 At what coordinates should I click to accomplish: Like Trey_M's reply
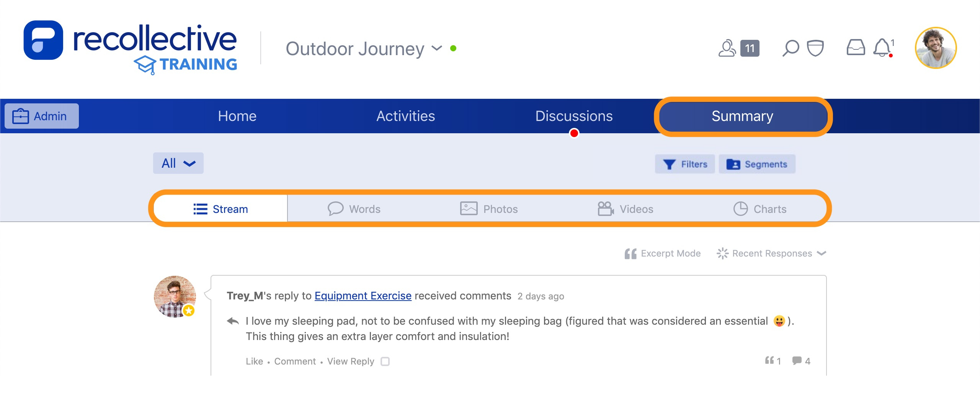254,361
